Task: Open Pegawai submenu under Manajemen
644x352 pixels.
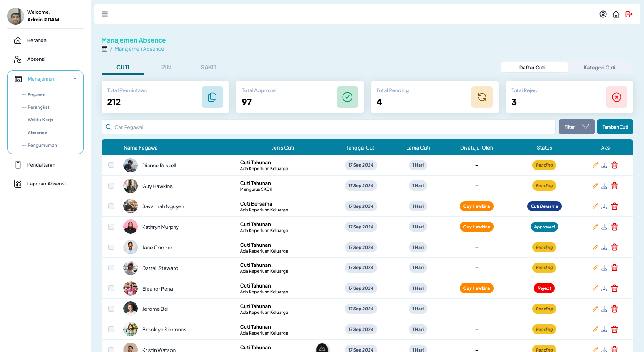Action: 36,95
